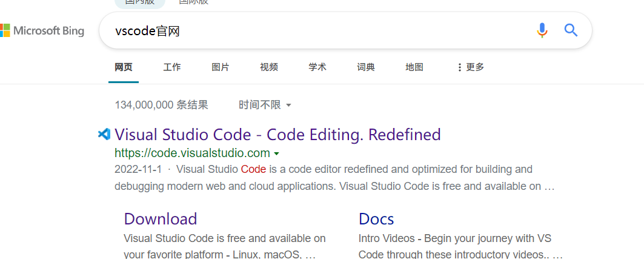The width and height of the screenshot is (644, 259).
Task: Switch to the 视频 tab
Action: pos(269,67)
